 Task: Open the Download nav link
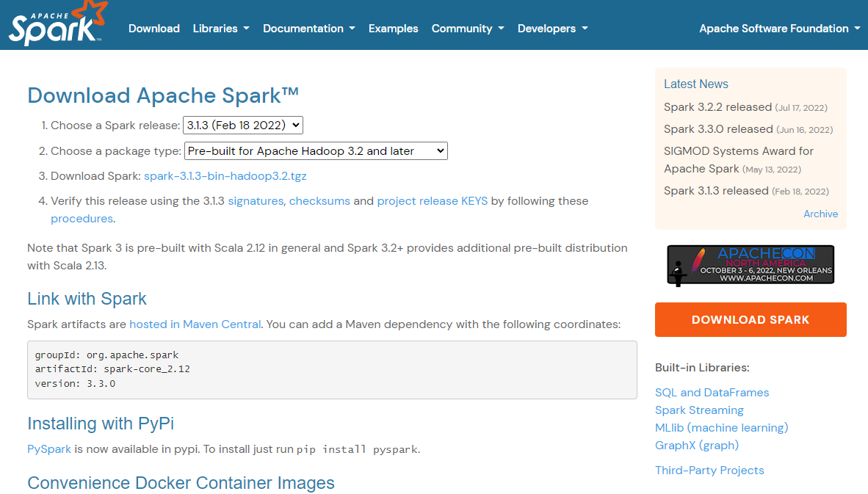[x=154, y=28]
